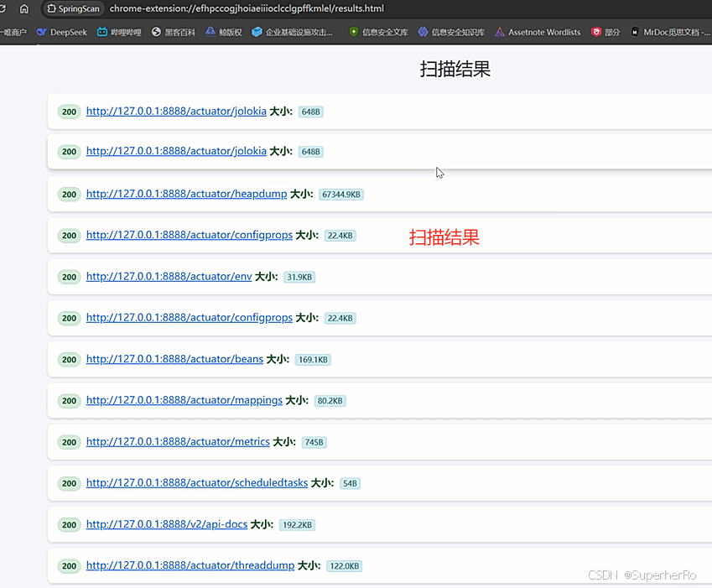Open the actuator/scheduledtasks link

197,483
